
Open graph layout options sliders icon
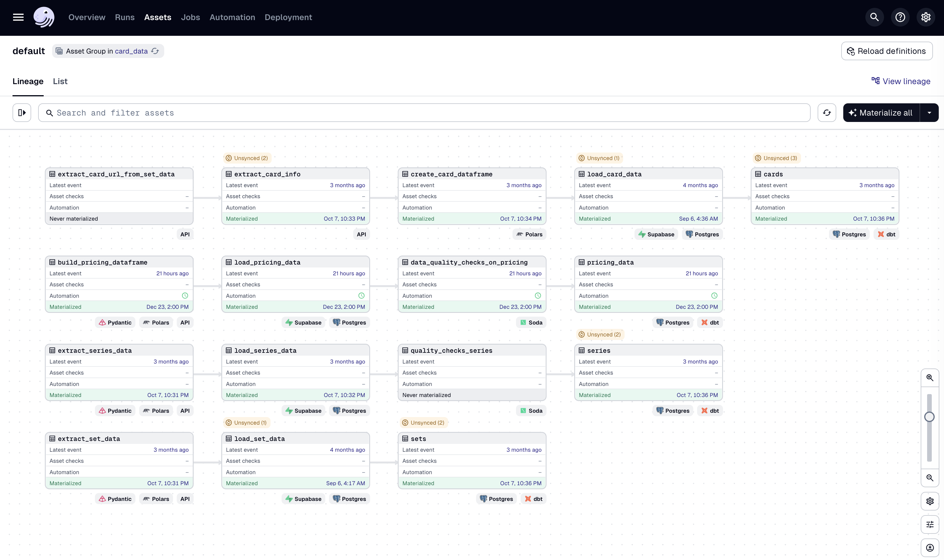[x=930, y=524]
